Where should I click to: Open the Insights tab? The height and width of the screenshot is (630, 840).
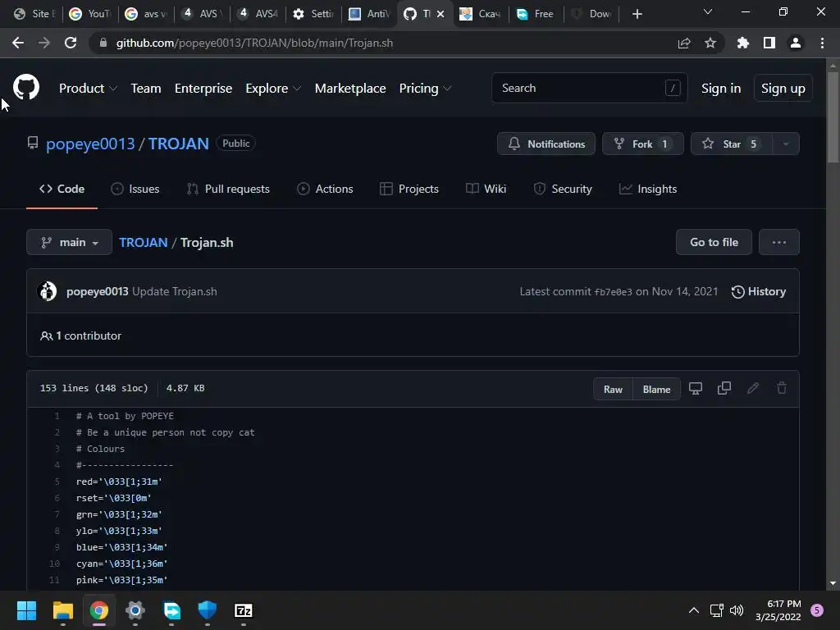[x=648, y=189]
